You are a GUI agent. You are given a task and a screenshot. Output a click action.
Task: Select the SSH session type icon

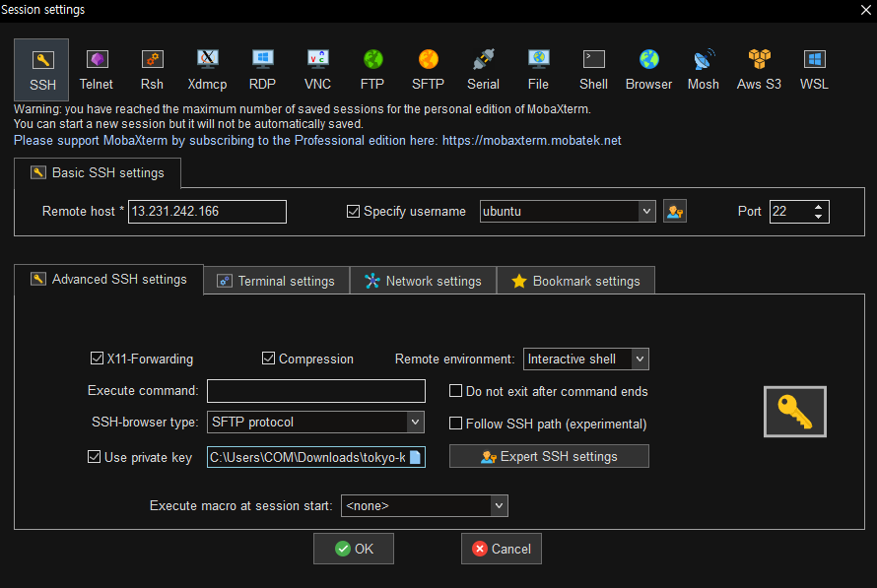click(42, 69)
